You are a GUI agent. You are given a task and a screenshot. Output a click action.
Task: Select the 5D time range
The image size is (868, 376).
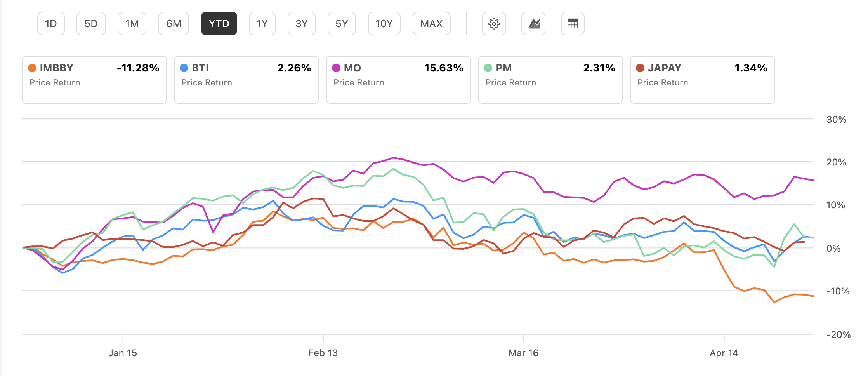pos(91,24)
